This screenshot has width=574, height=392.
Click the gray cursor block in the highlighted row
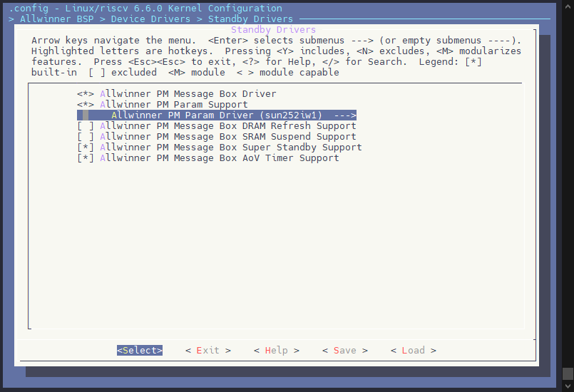coord(86,115)
